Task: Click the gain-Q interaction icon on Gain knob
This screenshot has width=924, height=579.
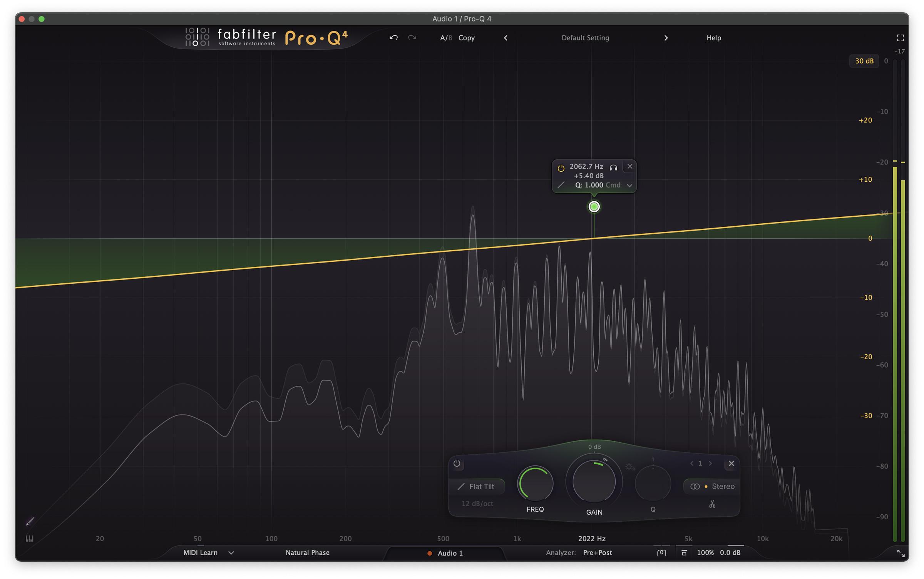Action: [605, 460]
